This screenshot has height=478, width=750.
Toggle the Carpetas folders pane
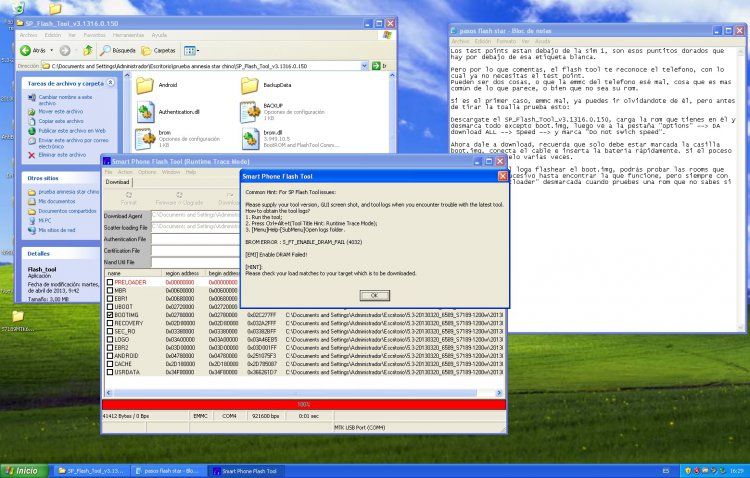pos(159,50)
